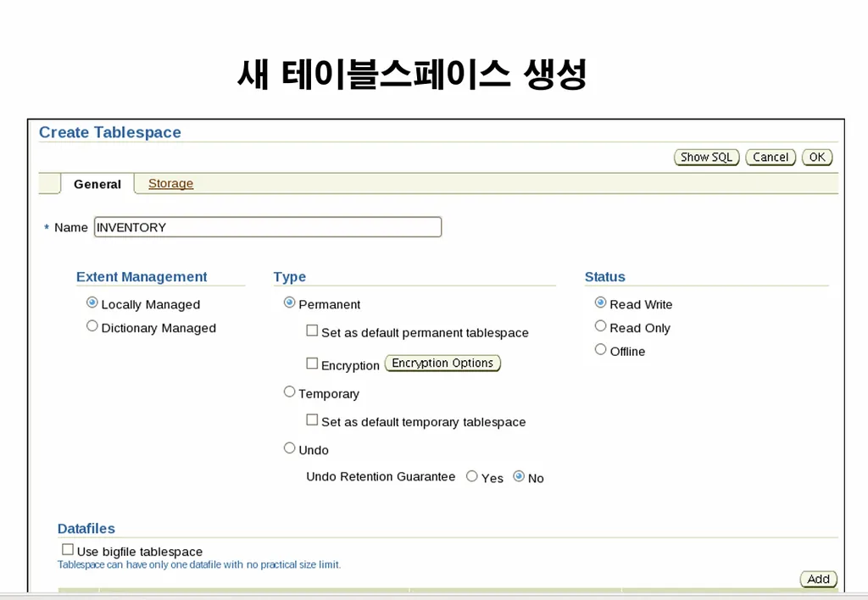This screenshot has height=600, width=868.
Task: Click the Type section heading
Action: pos(290,277)
